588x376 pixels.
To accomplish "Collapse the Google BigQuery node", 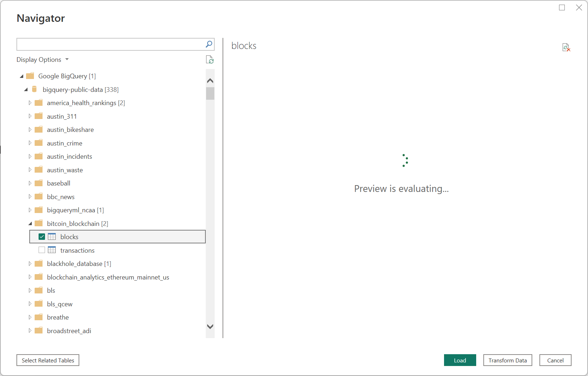I will (x=22, y=76).
